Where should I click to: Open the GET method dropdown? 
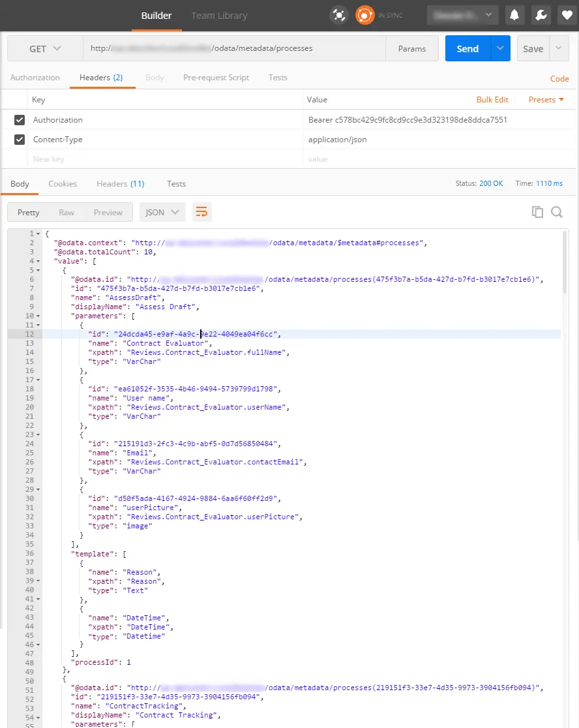tap(45, 48)
